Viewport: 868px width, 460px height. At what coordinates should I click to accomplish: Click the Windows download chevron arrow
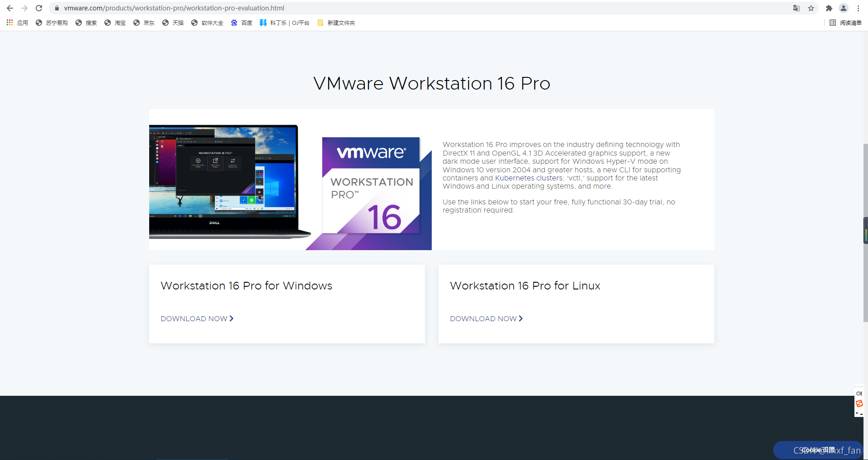point(231,318)
